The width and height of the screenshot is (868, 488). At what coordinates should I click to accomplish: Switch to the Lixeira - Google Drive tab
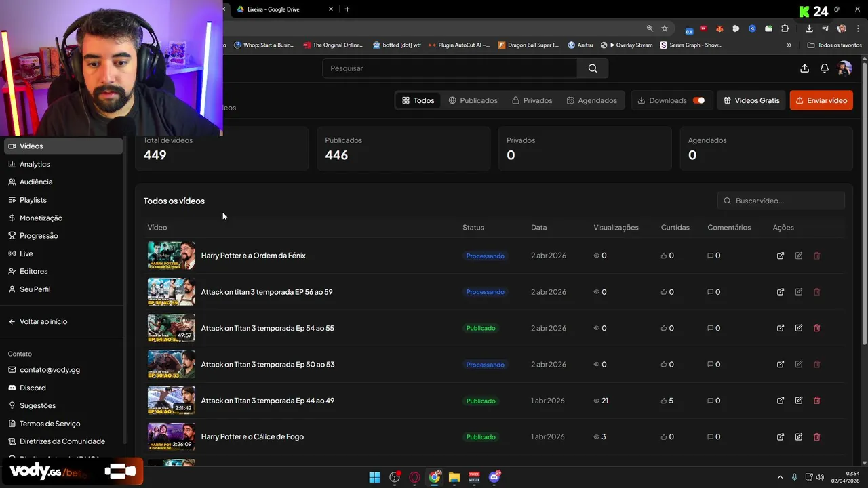click(283, 9)
